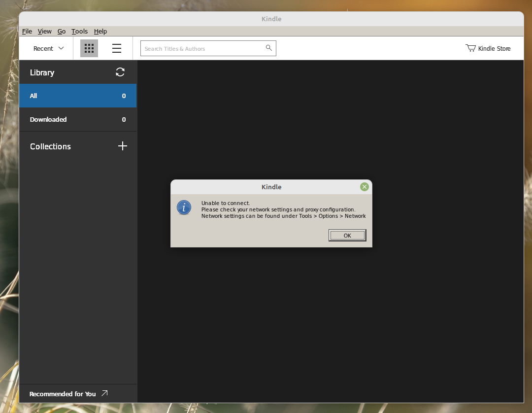Open the Kindle Store link
Screen dimensions: 532x413
click(488, 48)
